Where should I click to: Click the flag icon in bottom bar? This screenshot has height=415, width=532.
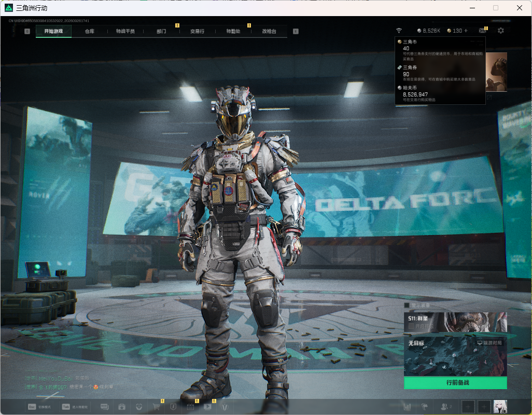pos(425,407)
